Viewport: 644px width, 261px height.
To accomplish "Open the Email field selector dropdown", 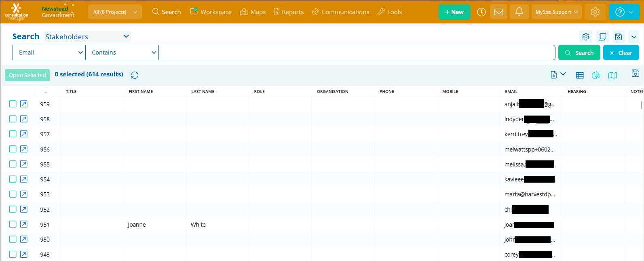I will coord(49,53).
